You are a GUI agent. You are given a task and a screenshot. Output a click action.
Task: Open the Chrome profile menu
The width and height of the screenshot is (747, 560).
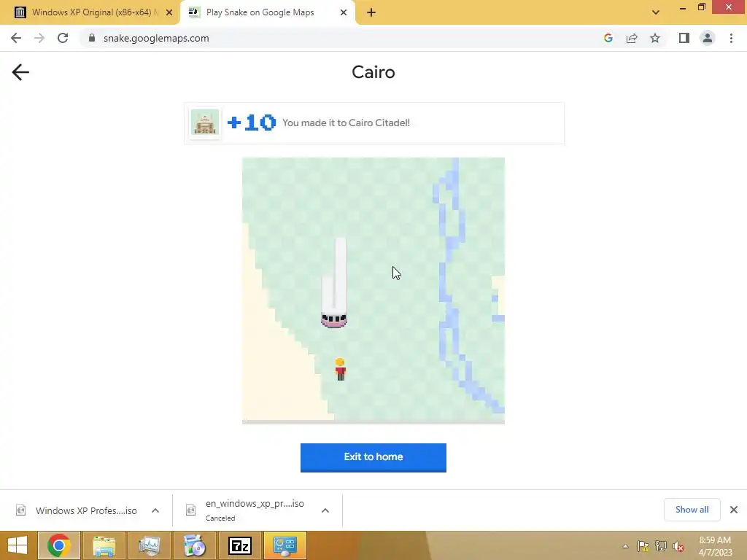pyautogui.click(x=708, y=38)
